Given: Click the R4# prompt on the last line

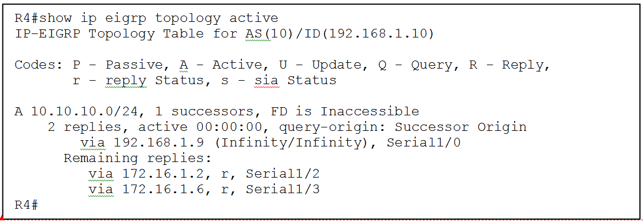Looking at the screenshot, I should pos(27,205).
